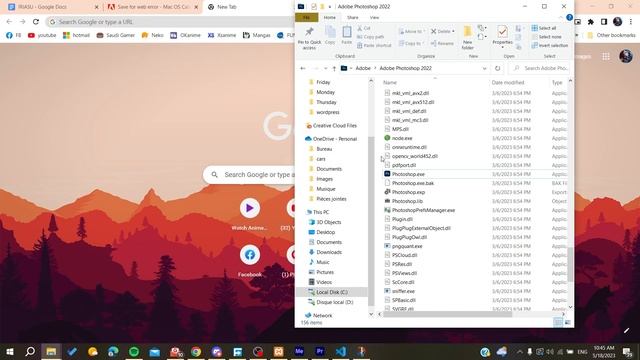Open the hotmail bookmark
This screenshot has width=640, height=360.
76,36
